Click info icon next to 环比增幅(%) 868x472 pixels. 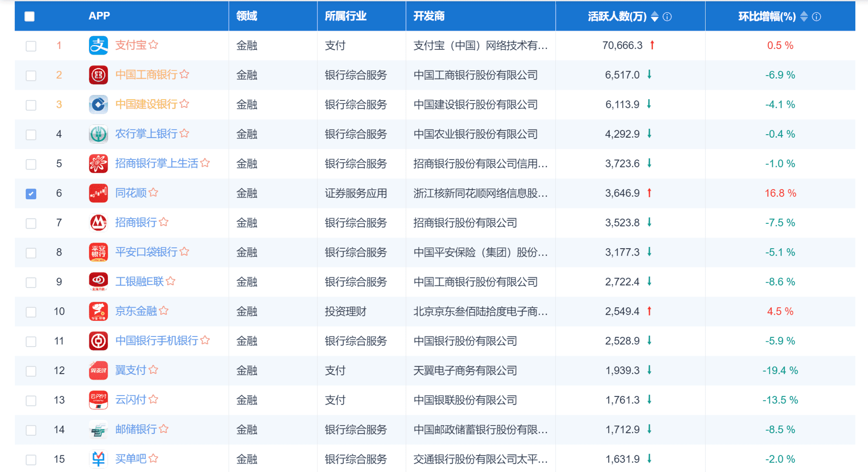click(x=816, y=17)
